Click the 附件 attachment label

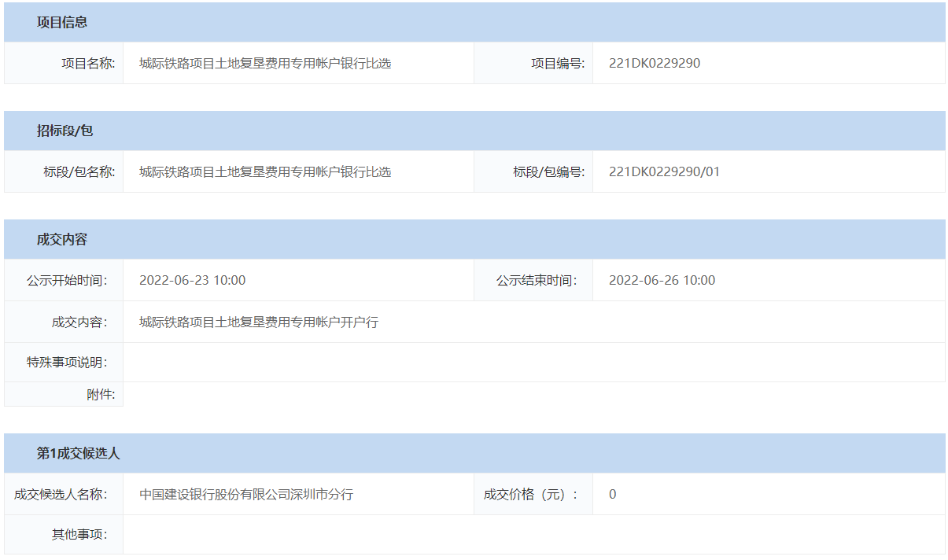pos(101,394)
